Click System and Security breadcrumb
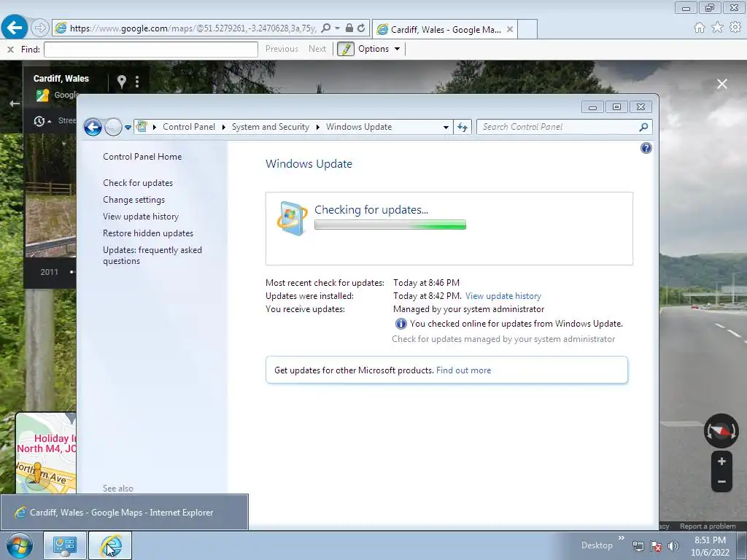The image size is (747, 560). (270, 127)
